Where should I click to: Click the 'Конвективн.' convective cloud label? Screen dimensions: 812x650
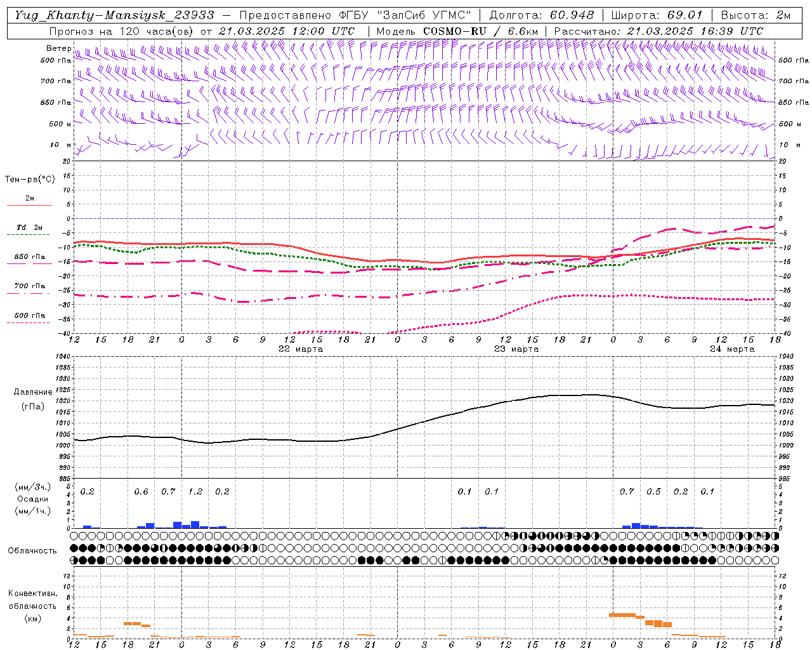coord(32,594)
